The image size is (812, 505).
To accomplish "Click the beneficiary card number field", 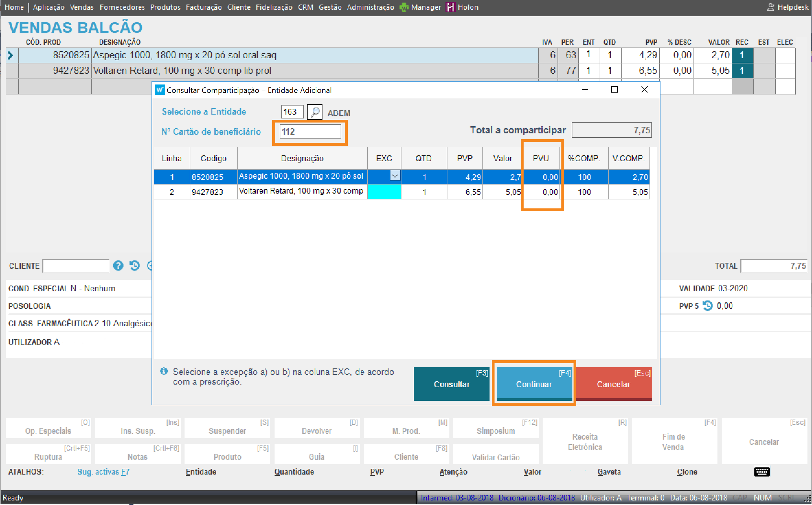I will coord(310,132).
